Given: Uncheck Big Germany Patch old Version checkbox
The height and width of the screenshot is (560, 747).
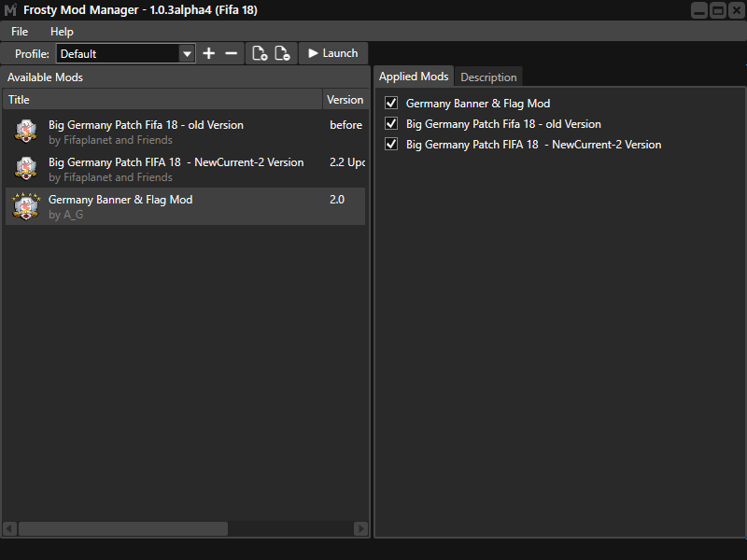Looking at the screenshot, I should [x=391, y=124].
